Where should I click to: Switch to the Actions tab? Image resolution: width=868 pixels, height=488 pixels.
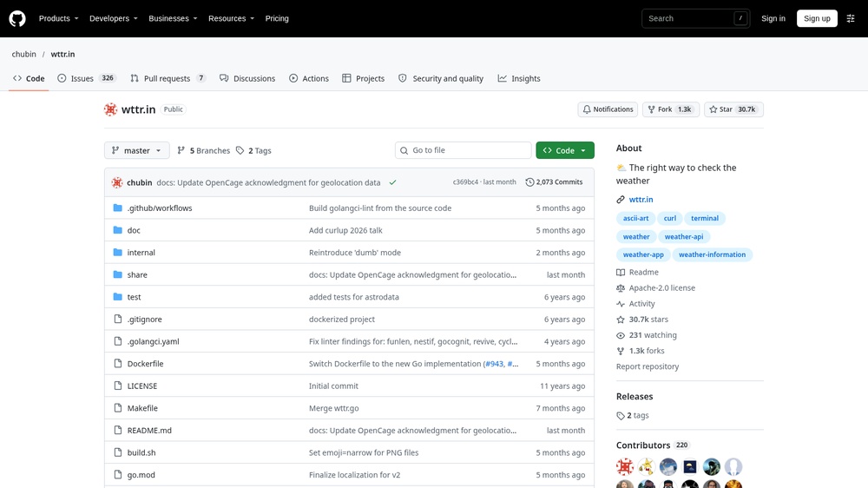click(309, 78)
